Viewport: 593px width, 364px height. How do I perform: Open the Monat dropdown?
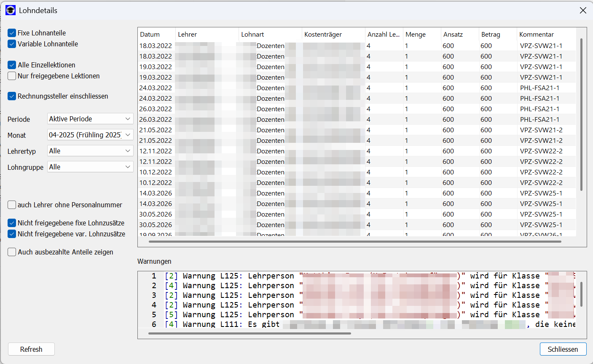(x=90, y=135)
